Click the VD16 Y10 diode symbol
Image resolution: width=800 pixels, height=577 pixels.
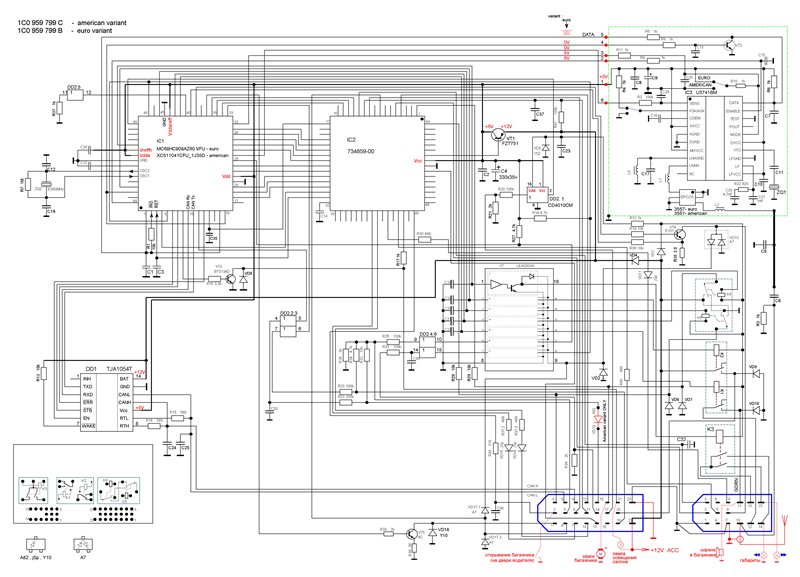(x=433, y=532)
